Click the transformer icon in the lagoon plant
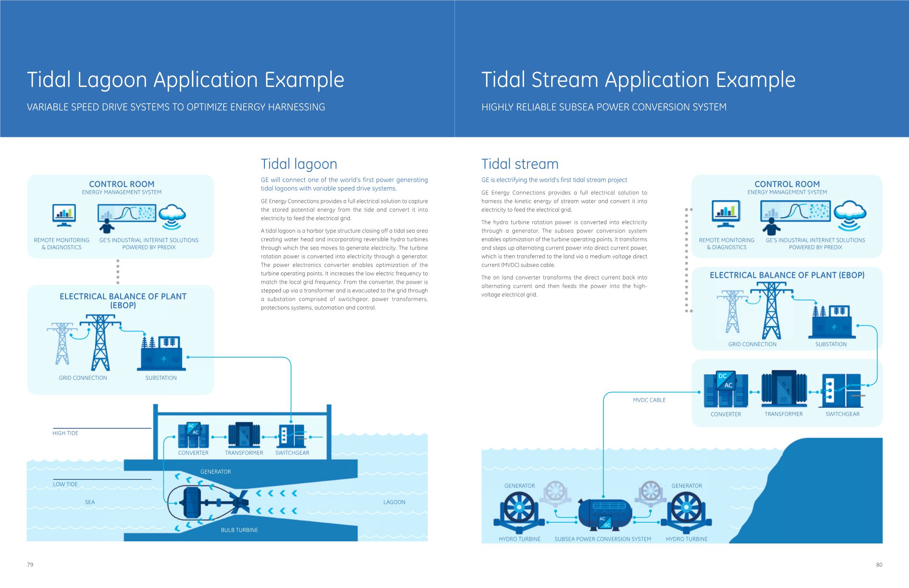The image size is (909, 588). 244,435
